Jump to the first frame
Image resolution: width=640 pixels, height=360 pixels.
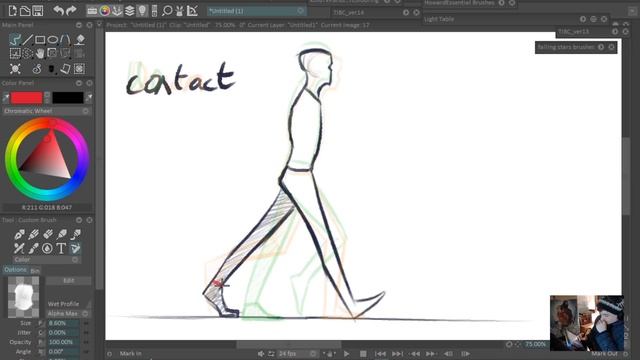pyautogui.click(x=380, y=353)
